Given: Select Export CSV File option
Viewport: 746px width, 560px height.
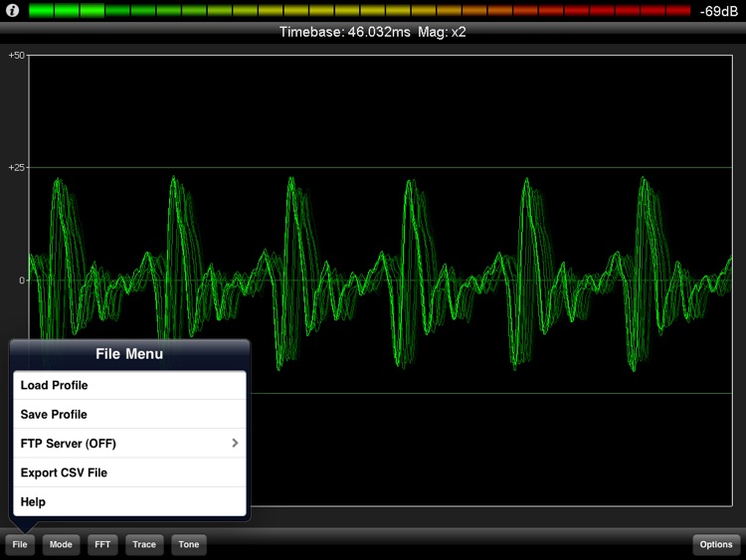Looking at the screenshot, I should coord(129,472).
